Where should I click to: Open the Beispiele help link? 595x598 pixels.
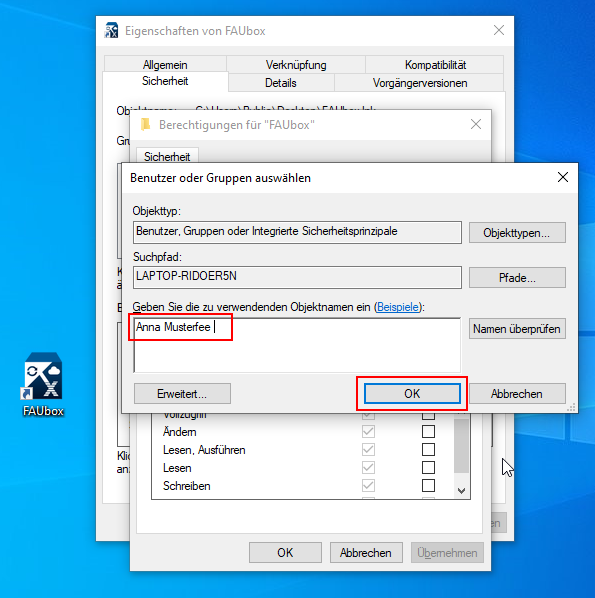398,307
